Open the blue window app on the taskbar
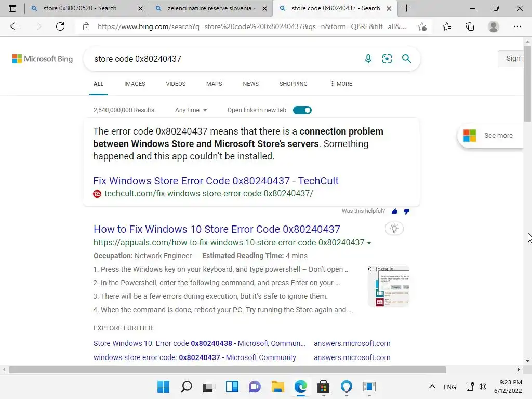 [369, 387]
